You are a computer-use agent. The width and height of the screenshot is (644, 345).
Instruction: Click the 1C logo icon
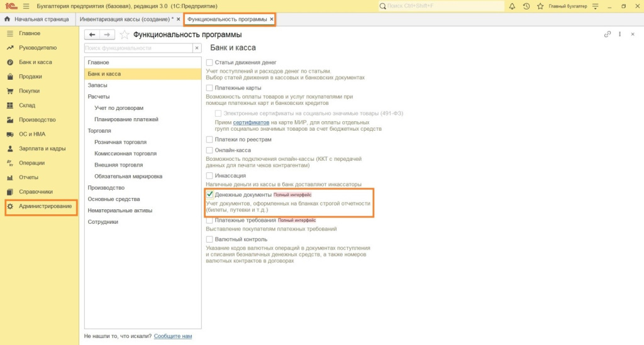(11, 6)
